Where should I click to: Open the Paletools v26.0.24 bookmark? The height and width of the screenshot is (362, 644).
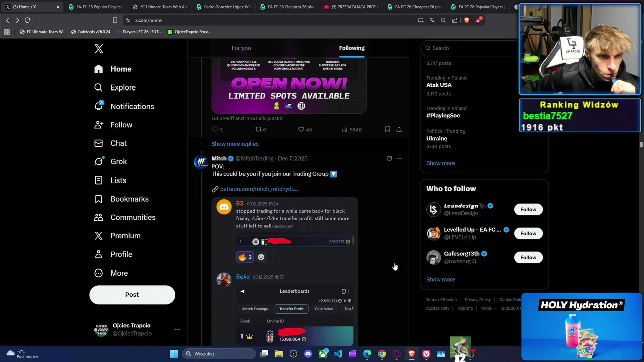pos(91,32)
